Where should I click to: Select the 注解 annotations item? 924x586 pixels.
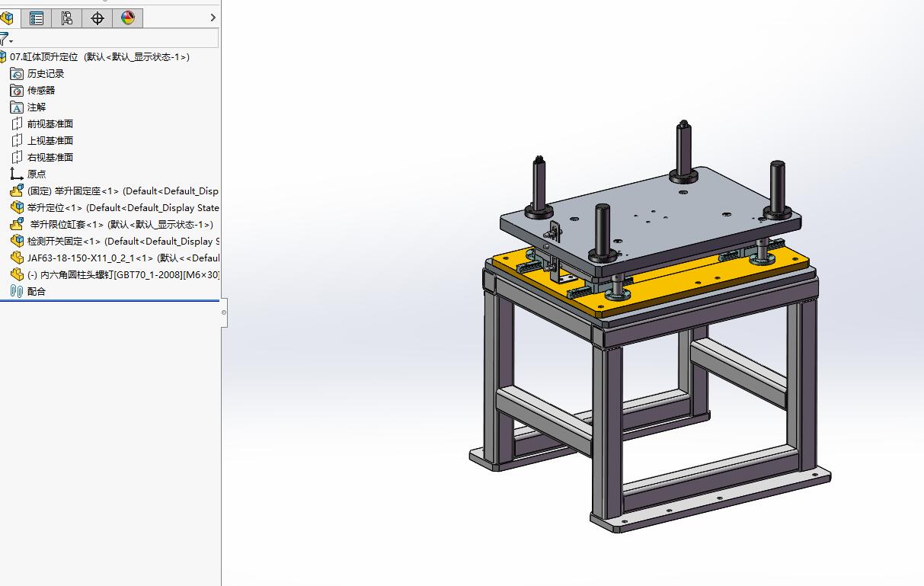[x=37, y=107]
